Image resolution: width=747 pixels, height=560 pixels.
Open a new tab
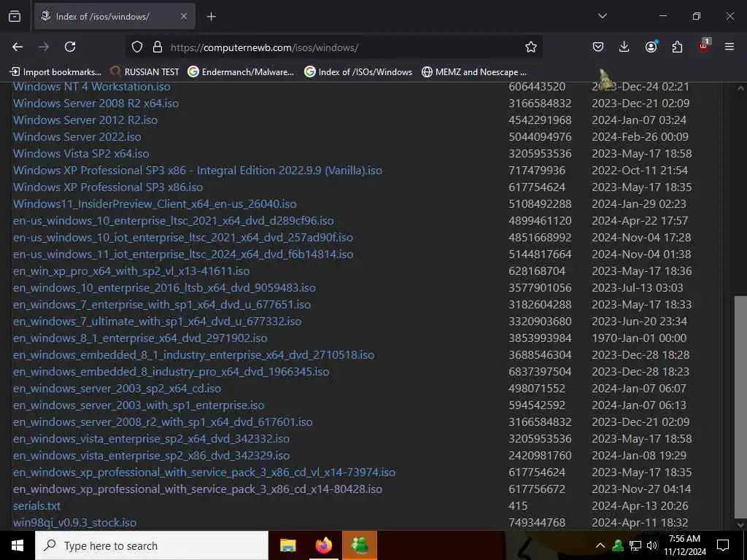[212, 17]
